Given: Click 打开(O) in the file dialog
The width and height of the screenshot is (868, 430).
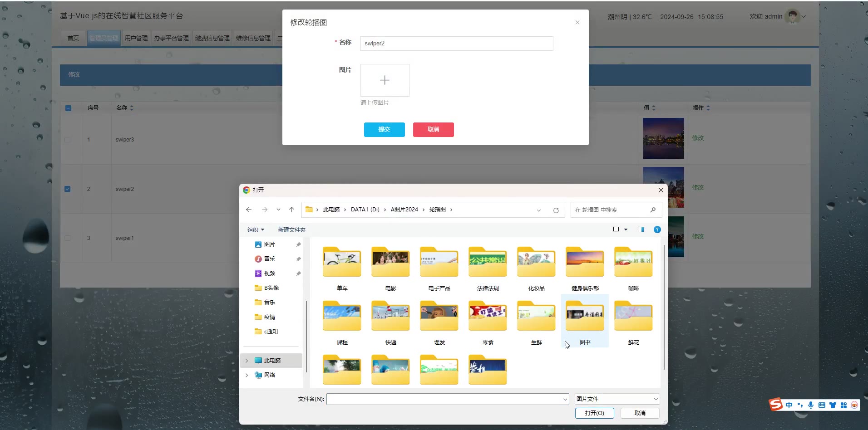Looking at the screenshot, I should pyautogui.click(x=594, y=413).
